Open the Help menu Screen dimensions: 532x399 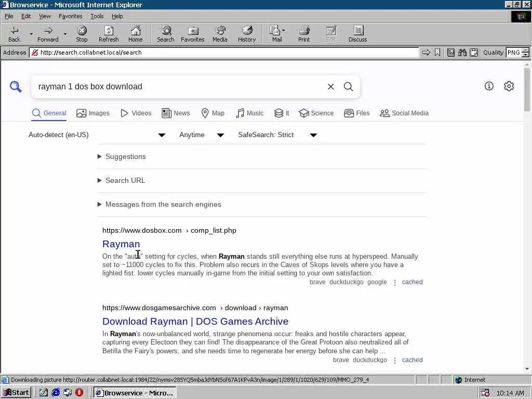(117, 16)
